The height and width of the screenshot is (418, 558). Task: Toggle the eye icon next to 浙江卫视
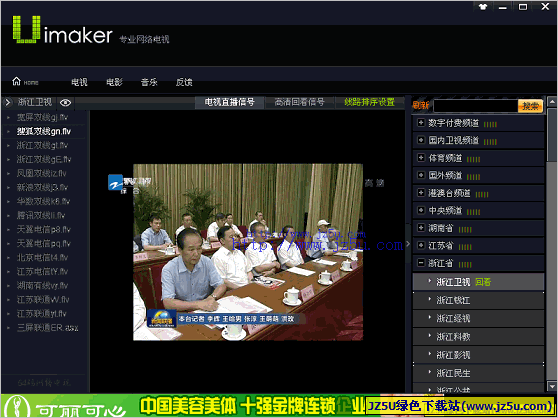coord(65,103)
